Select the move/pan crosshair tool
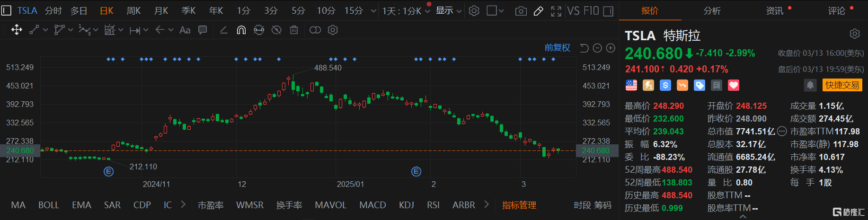 click(17, 30)
